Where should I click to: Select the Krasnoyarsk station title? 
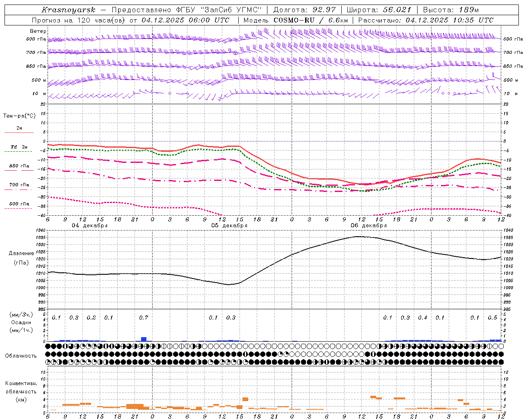(68, 10)
